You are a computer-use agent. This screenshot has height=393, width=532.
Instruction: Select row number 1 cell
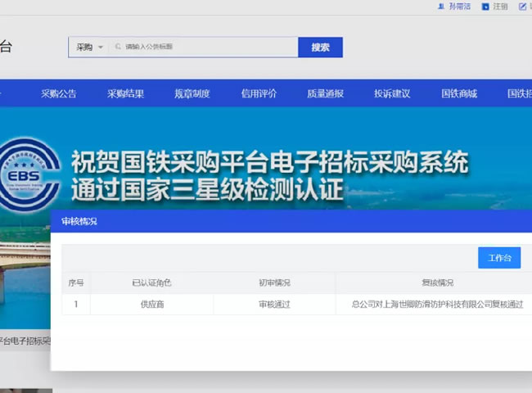tap(76, 305)
